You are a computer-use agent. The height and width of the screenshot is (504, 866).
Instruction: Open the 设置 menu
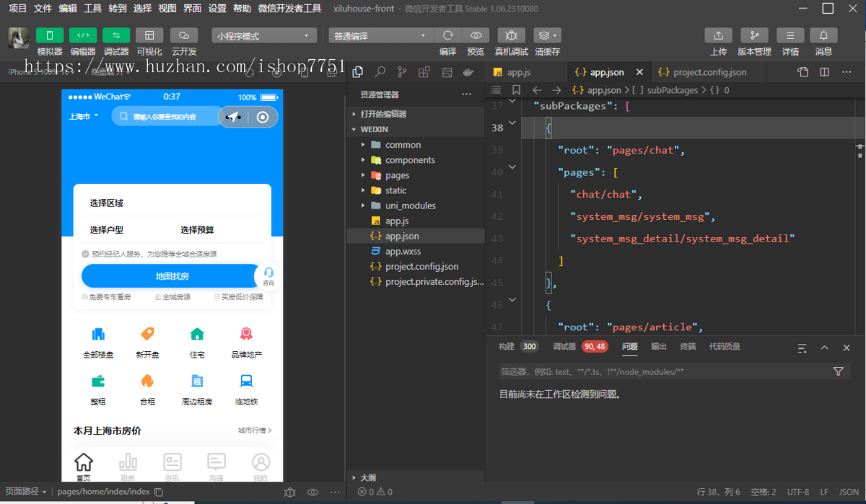coord(217,9)
